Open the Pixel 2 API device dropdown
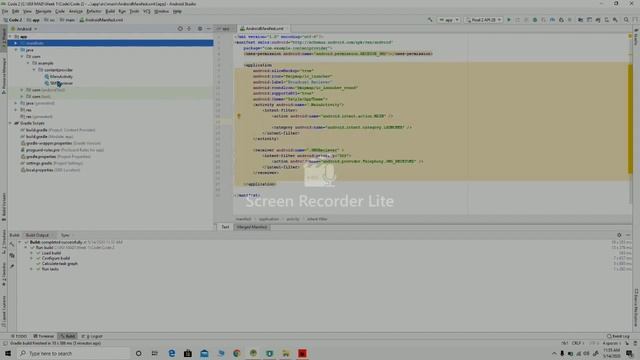 click(483, 20)
